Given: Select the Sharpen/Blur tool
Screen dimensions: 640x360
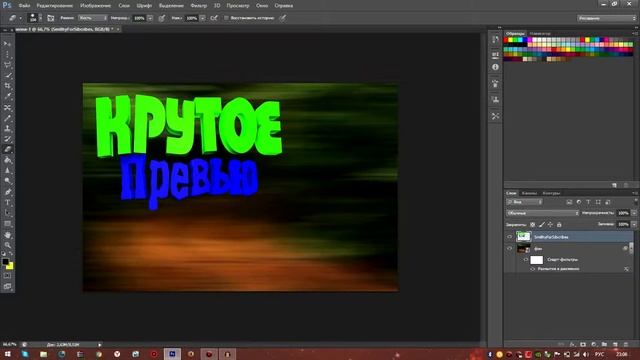Looking at the screenshot, I should pyautogui.click(x=7, y=171).
